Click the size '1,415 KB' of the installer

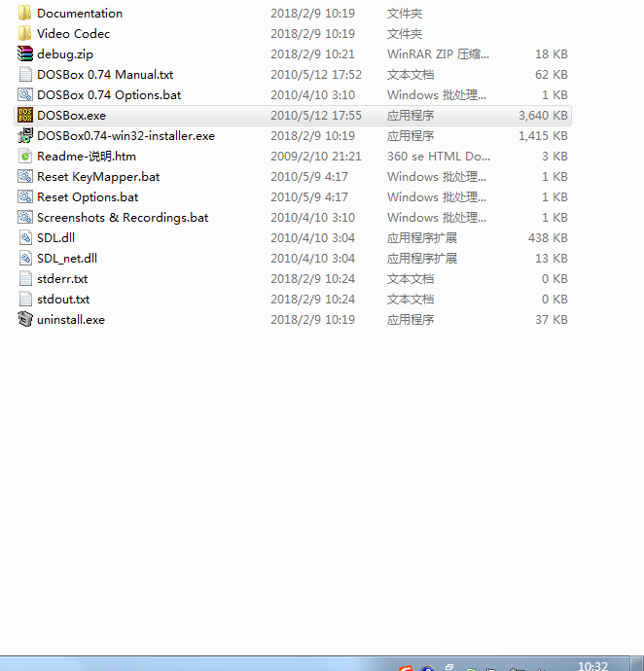(x=543, y=136)
